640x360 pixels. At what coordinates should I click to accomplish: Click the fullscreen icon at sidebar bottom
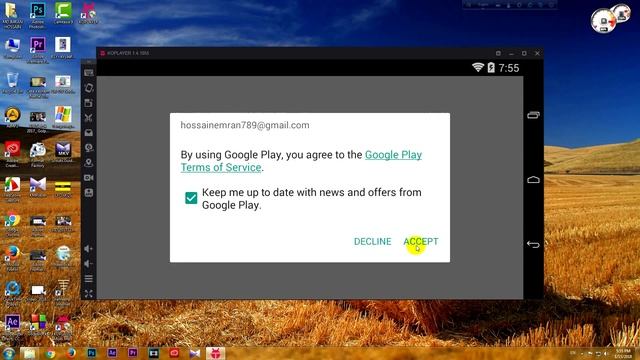click(x=89, y=293)
